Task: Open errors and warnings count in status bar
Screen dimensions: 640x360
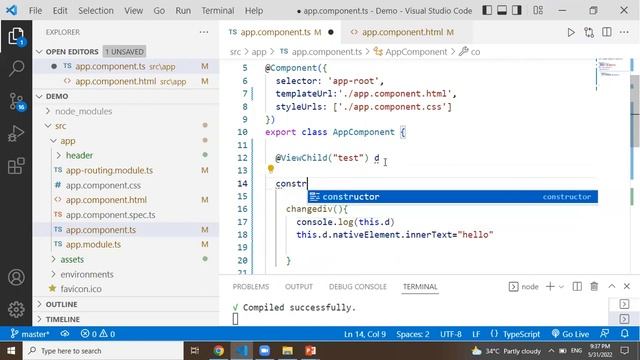Action: tap(98, 334)
